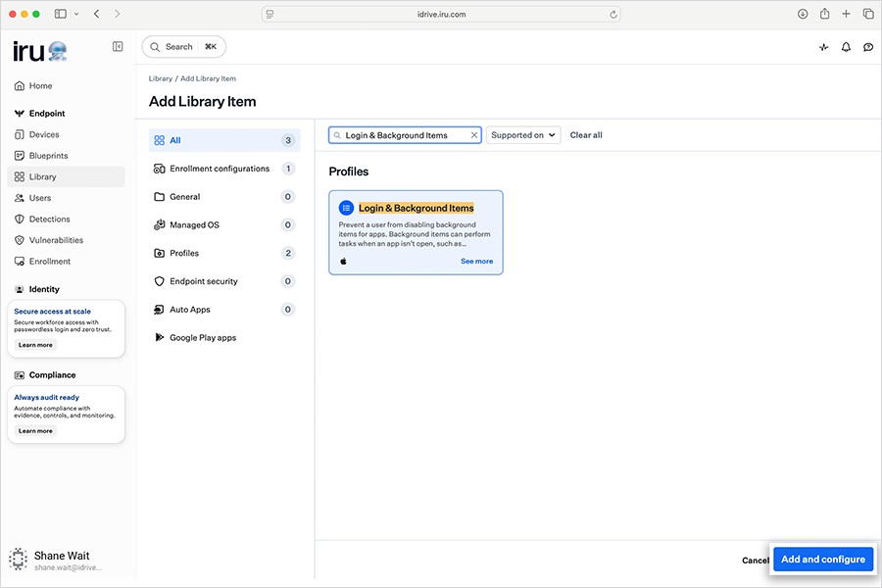The image size is (882, 588).
Task: Click Learn more under Secure access at scale
Action: [x=35, y=345]
